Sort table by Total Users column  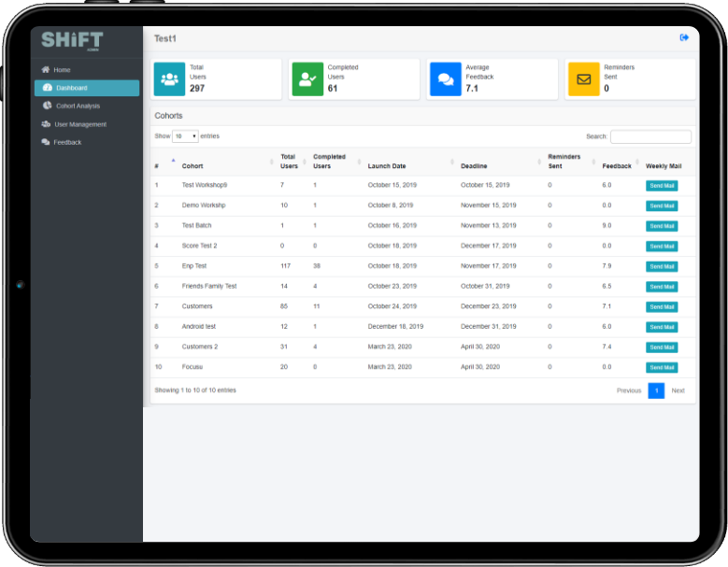(x=292, y=162)
